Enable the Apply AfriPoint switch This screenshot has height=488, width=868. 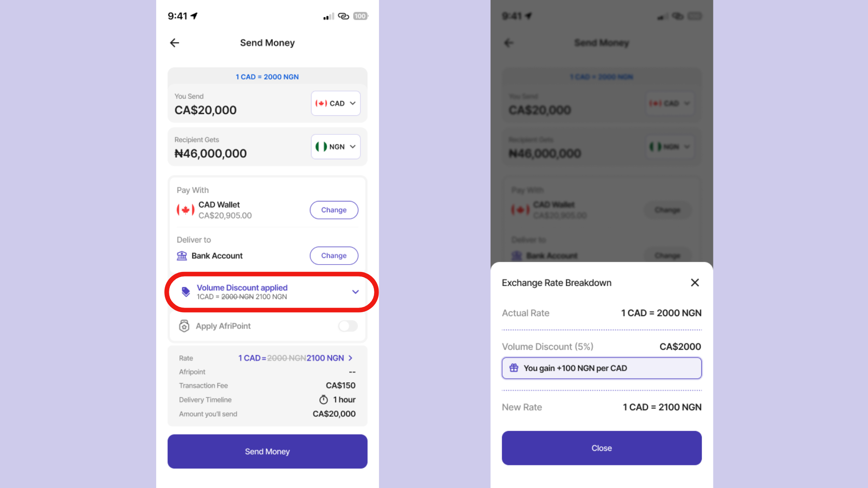point(348,326)
